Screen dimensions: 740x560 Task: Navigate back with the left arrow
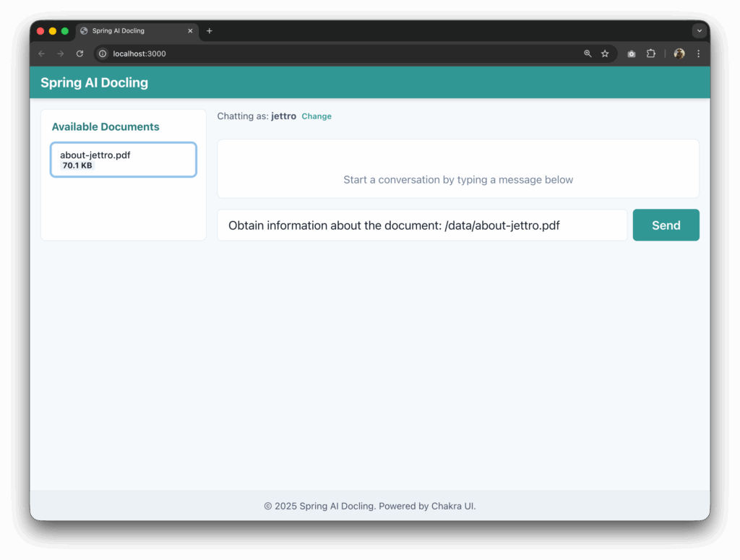41,53
